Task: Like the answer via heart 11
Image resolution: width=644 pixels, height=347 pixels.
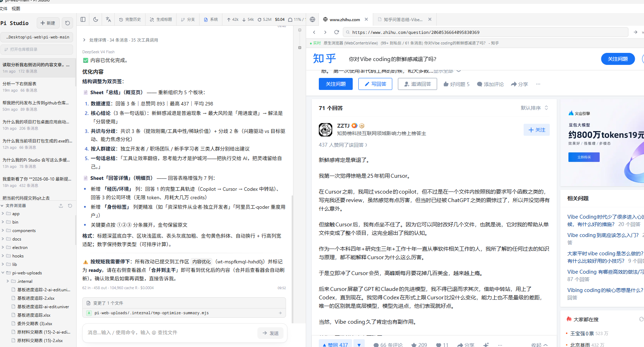Action: click(442, 345)
